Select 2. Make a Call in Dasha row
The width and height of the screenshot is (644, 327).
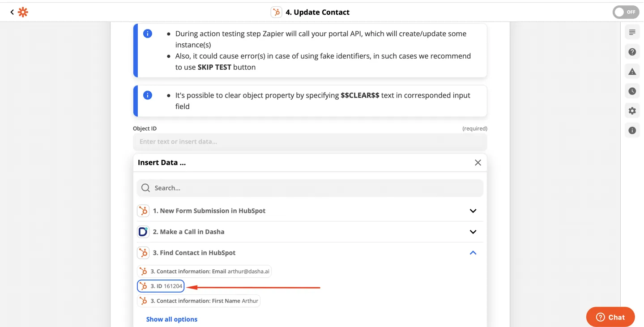tap(310, 232)
